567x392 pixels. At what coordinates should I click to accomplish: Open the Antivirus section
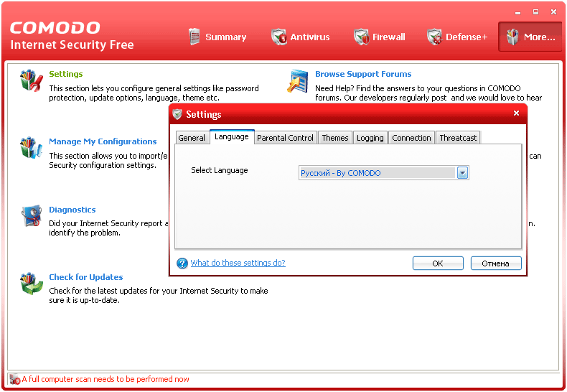pos(301,37)
